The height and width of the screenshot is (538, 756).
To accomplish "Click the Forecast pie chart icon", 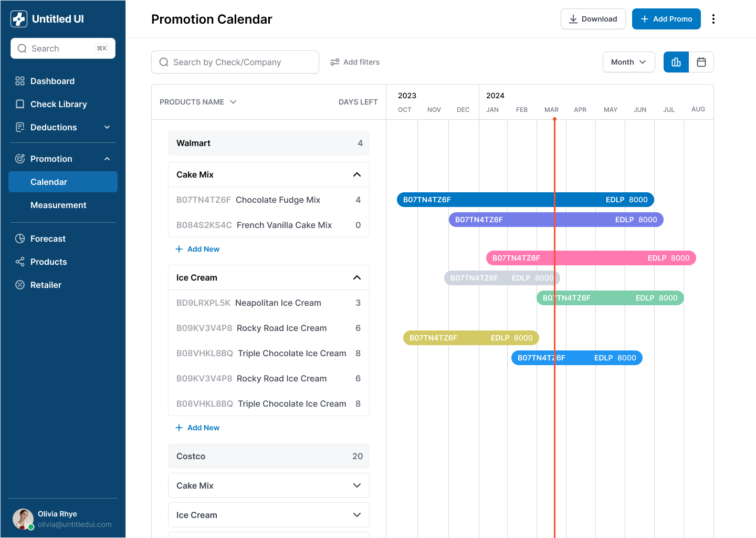I will click(x=20, y=239).
